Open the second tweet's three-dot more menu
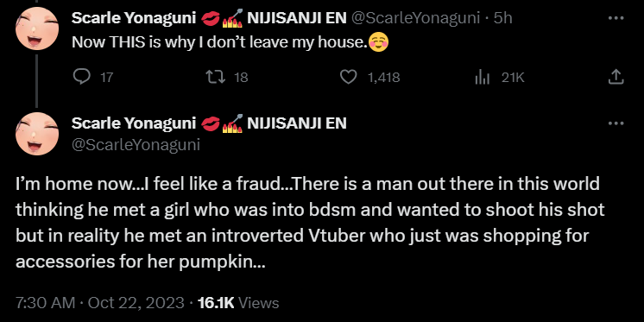This screenshot has height=322, width=644. [x=616, y=123]
